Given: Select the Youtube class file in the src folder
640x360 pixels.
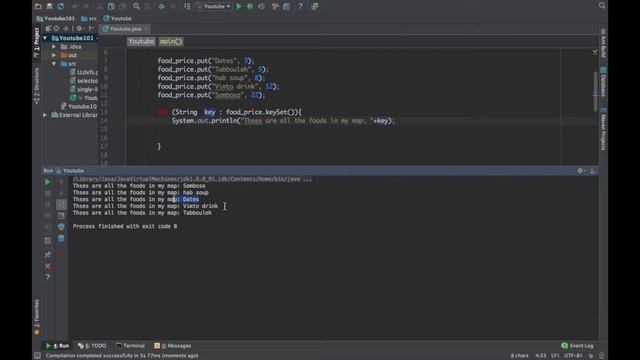Looking at the screenshot, I should (84, 98).
